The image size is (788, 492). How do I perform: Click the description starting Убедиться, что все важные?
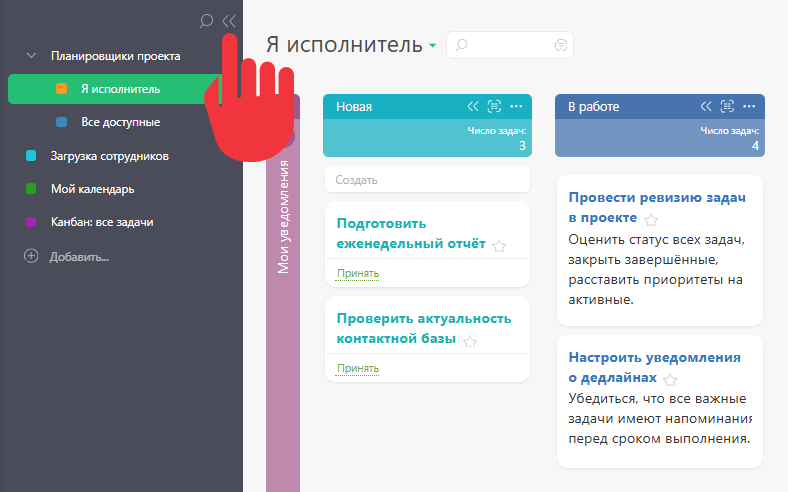click(660, 419)
